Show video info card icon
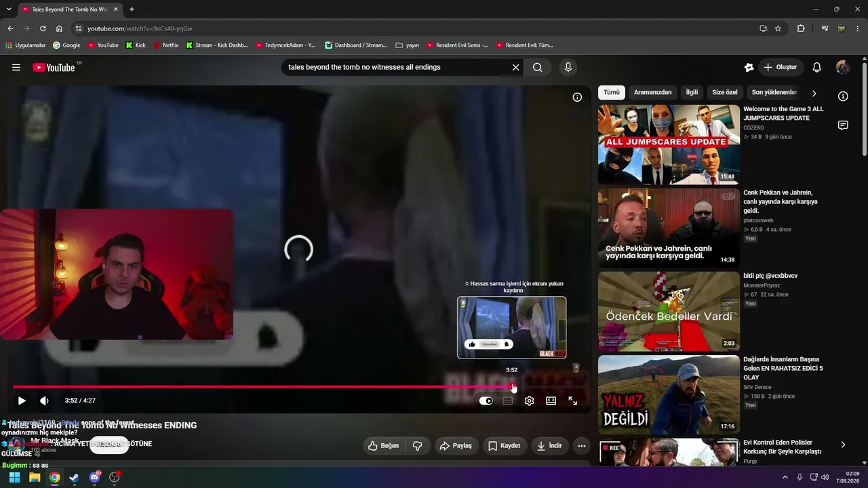The image size is (868, 488). click(577, 97)
